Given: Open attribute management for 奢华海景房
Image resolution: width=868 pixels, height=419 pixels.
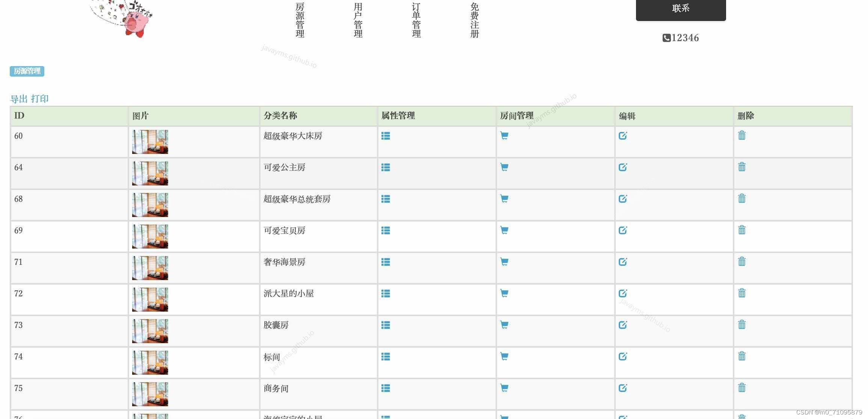Looking at the screenshot, I should (x=386, y=262).
